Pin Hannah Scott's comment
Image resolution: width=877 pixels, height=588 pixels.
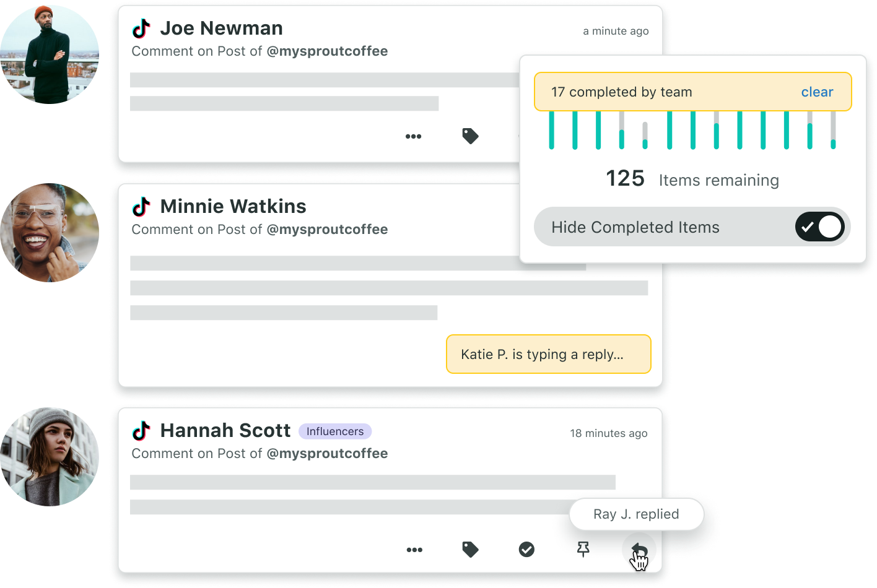point(583,550)
